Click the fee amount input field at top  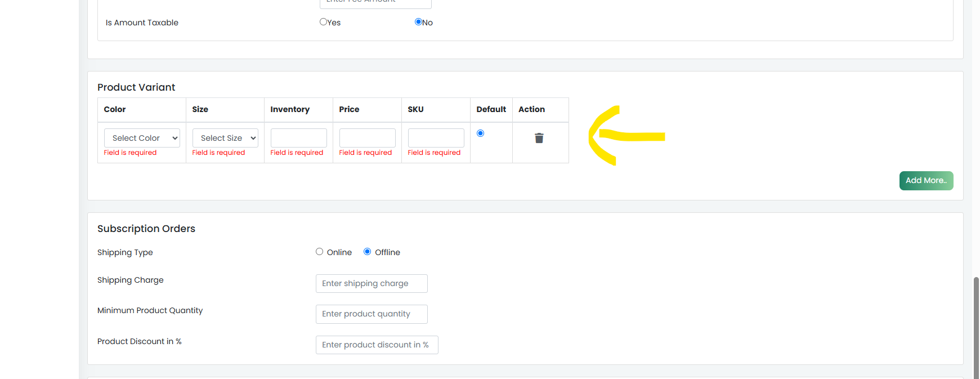coord(375,3)
